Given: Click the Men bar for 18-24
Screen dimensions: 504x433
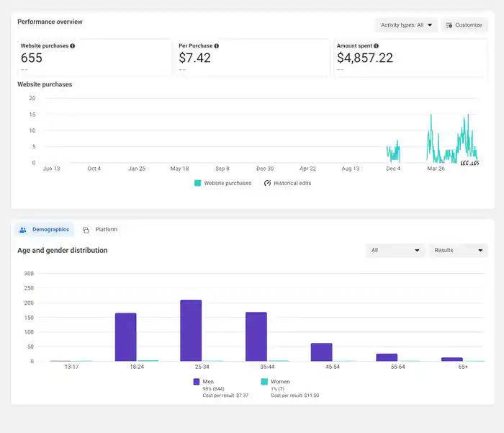Looking at the screenshot, I should click(x=126, y=336).
